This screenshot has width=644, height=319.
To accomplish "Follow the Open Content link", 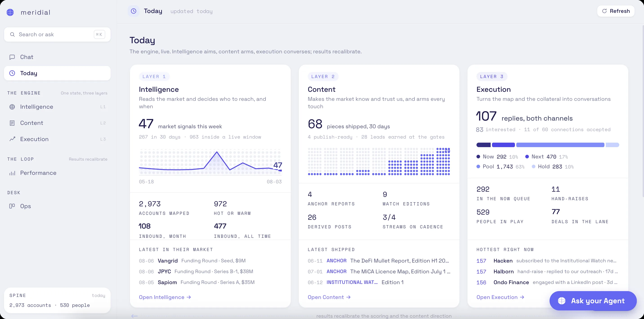I will [329, 297].
